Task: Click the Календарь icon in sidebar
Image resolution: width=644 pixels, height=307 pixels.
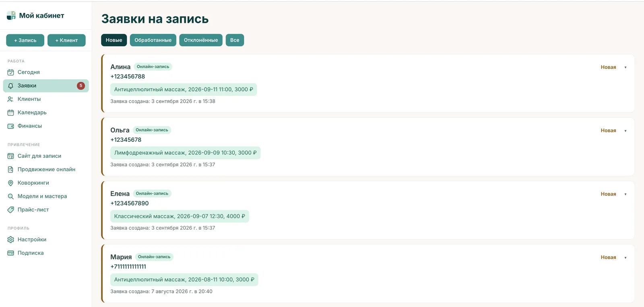Action: (x=11, y=113)
